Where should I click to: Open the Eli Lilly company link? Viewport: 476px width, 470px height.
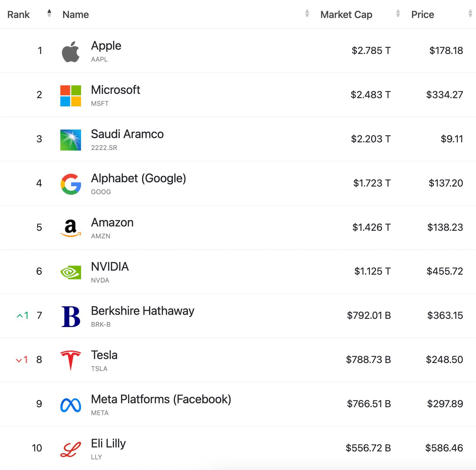tap(108, 444)
